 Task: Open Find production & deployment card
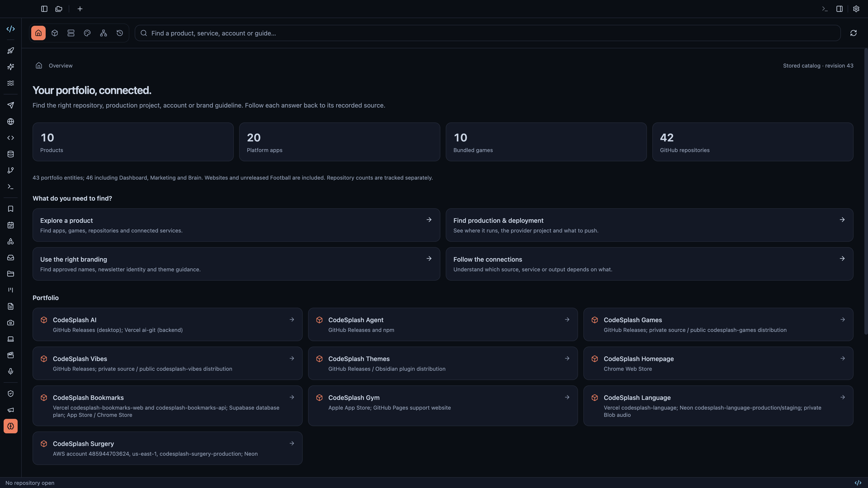tap(649, 225)
